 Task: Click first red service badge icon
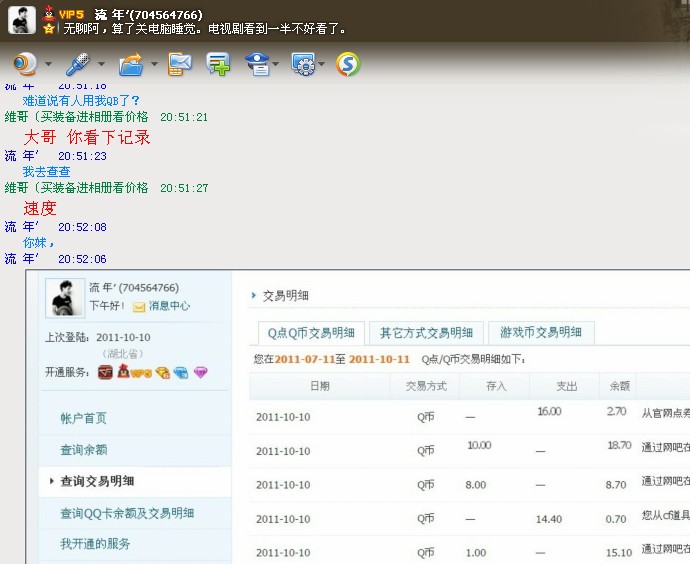click(105, 372)
